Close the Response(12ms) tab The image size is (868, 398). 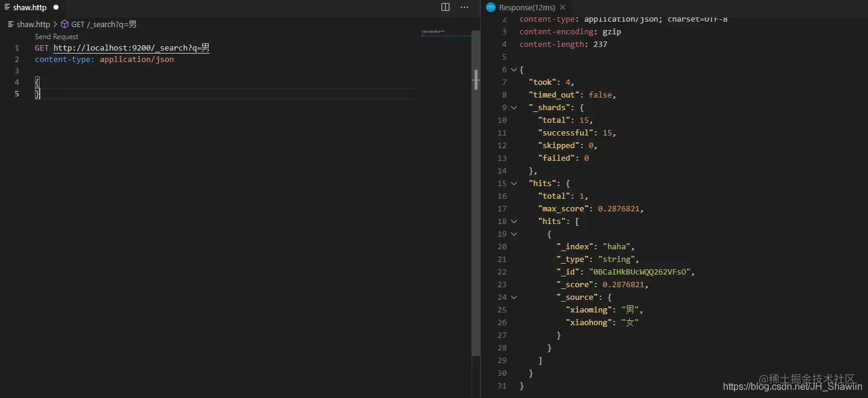562,7
